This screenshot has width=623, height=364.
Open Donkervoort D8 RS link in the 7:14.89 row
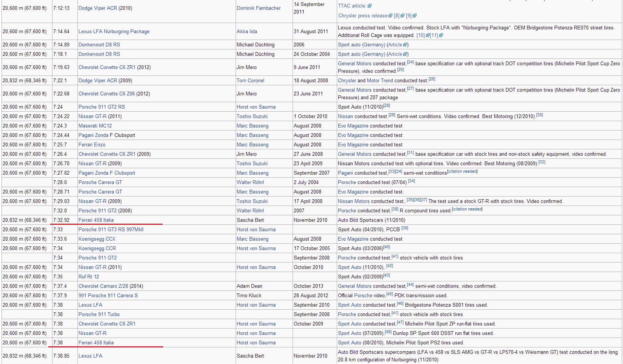tap(99, 45)
